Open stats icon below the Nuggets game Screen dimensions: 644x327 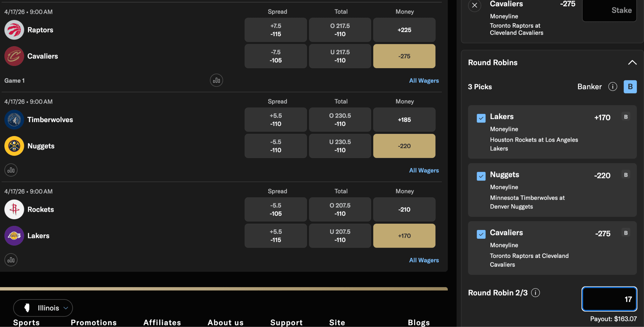11,170
